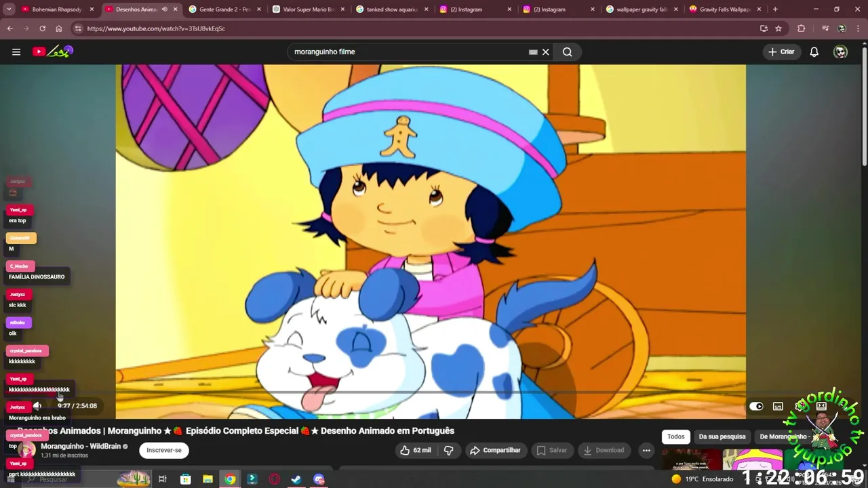Image resolution: width=868 pixels, height=488 pixels.
Task: View site information icon in address bar
Action: 78,28
